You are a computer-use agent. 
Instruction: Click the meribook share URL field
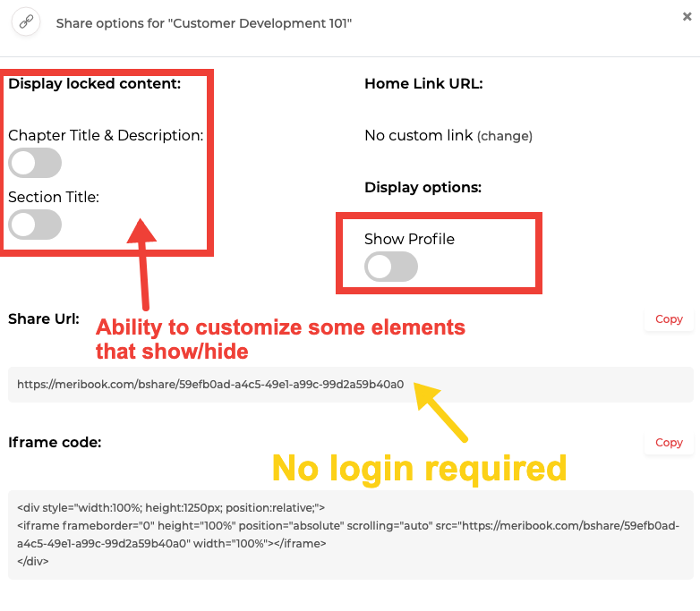tap(350, 385)
